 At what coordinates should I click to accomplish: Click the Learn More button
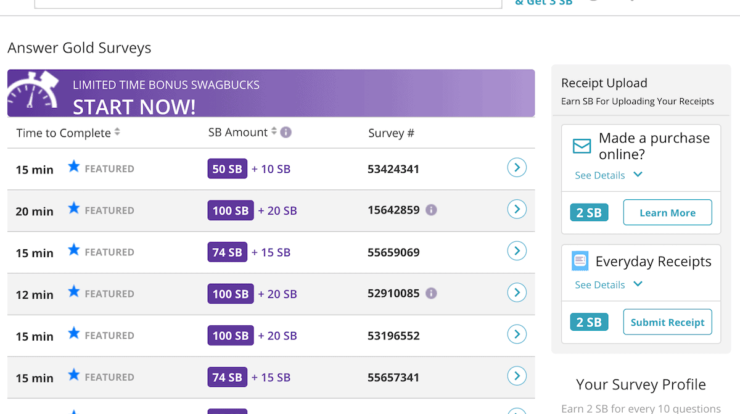[x=667, y=212]
